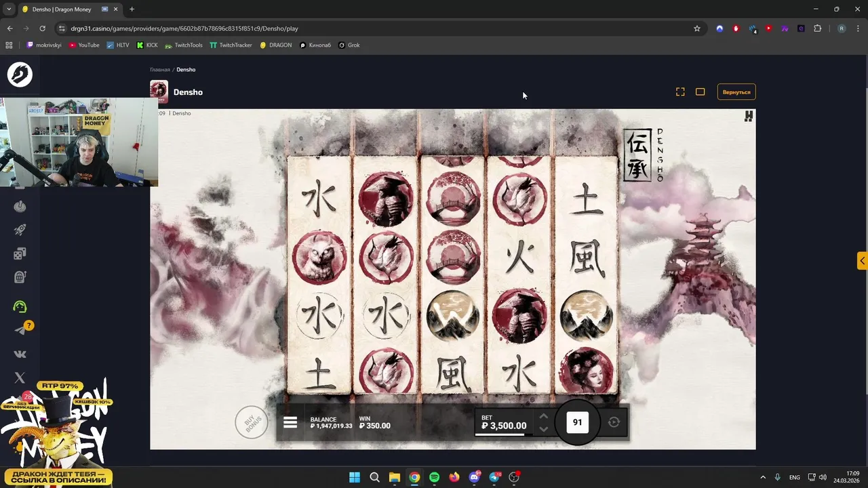Open the Windows Start menu
Screen dimensions: 868x488
pyautogui.click(x=355, y=477)
